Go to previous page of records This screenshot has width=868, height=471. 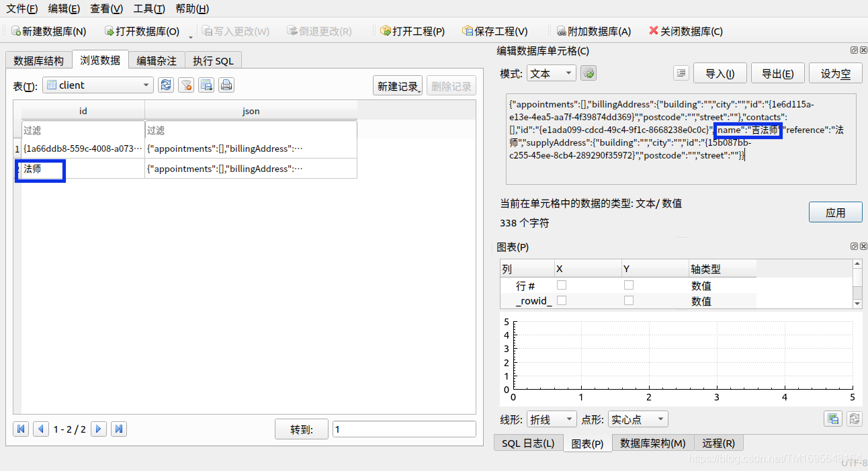(41, 429)
